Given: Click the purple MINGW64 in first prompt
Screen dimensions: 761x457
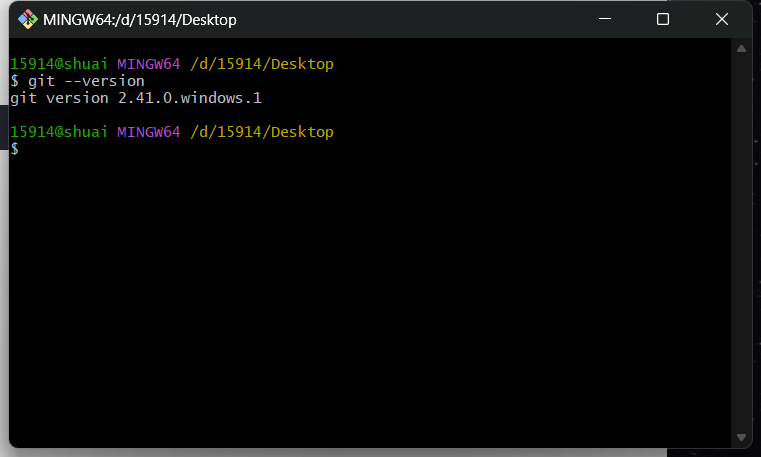Looking at the screenshot, I should click(148, 64).
